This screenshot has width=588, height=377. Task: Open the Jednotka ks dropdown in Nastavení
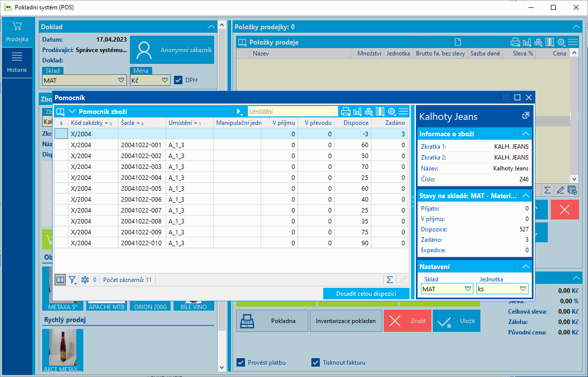pyautogui.click(x=502, y=289)
